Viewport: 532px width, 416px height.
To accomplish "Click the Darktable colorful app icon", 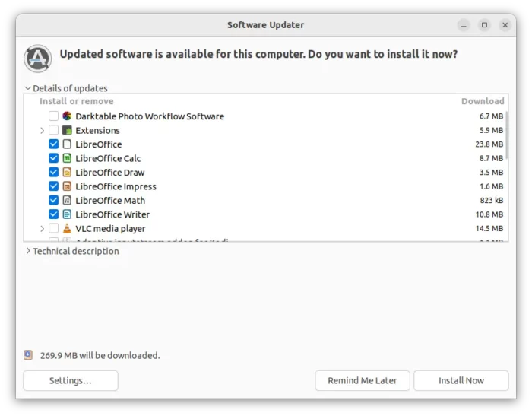I will tap(67, 116).
